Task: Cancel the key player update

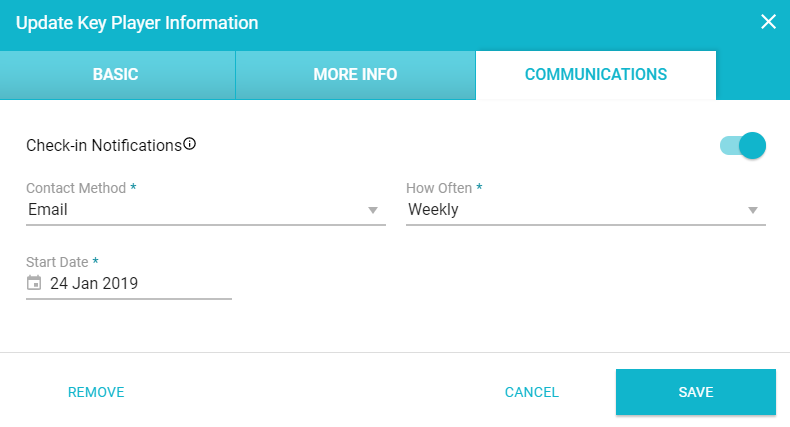Action: (x=532, y=392)
